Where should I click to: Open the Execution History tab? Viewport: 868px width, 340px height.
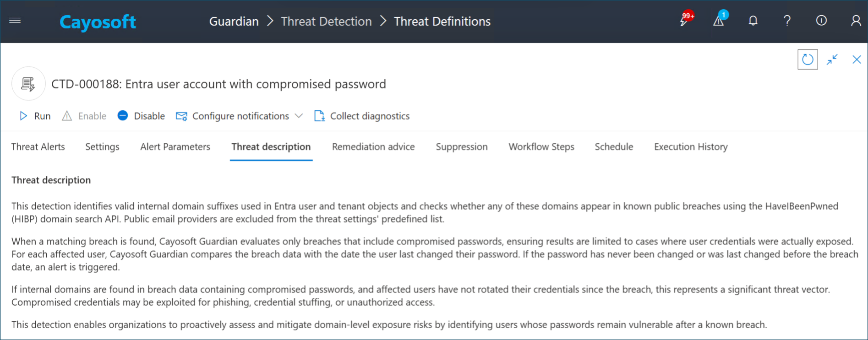pyautogui.click(x=690, y=147)
